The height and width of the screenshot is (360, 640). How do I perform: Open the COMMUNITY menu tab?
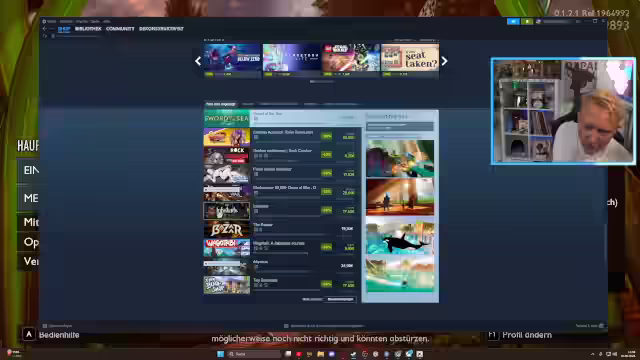120,29
